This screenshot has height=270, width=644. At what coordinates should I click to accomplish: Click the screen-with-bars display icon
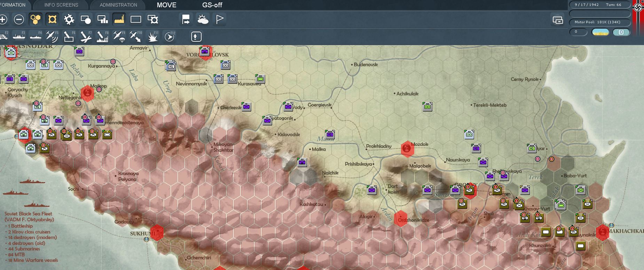coord(102,19)
